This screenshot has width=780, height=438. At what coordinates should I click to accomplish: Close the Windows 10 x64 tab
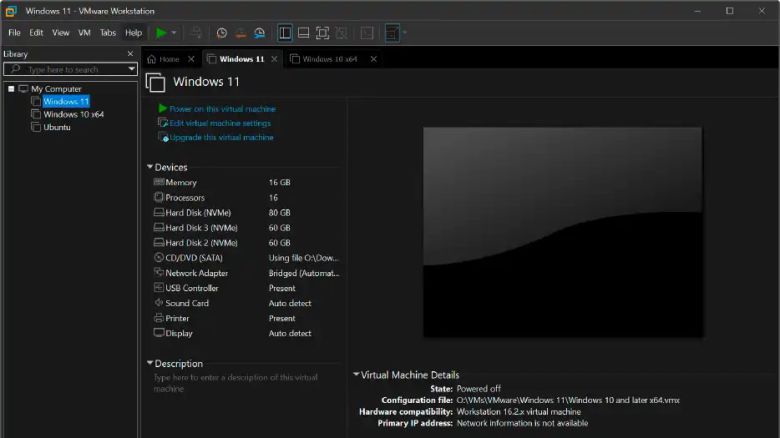coord(374,59)
